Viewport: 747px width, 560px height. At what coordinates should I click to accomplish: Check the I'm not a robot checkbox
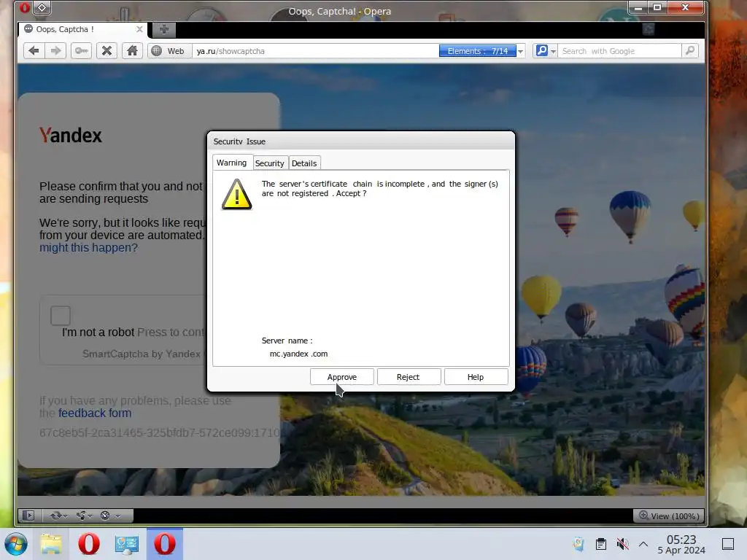61,316
